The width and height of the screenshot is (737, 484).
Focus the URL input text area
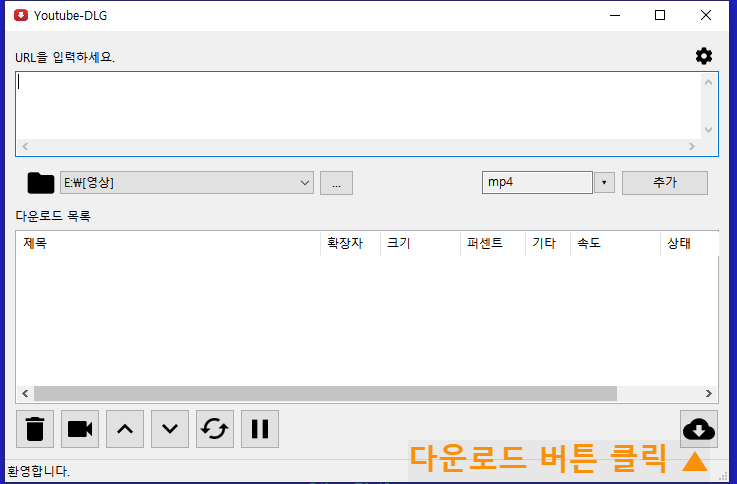[358, 106]
